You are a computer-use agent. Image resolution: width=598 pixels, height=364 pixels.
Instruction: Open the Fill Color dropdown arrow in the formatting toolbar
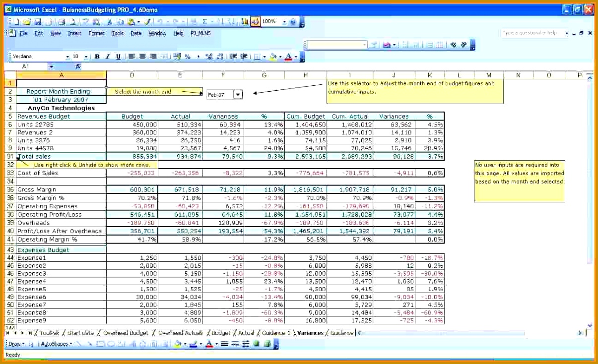(x=280, y=57)
